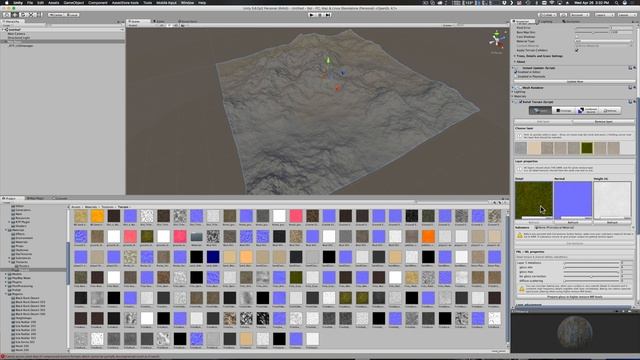Expand the Substances folder in Project tree
640x360 pixels.
10,258
